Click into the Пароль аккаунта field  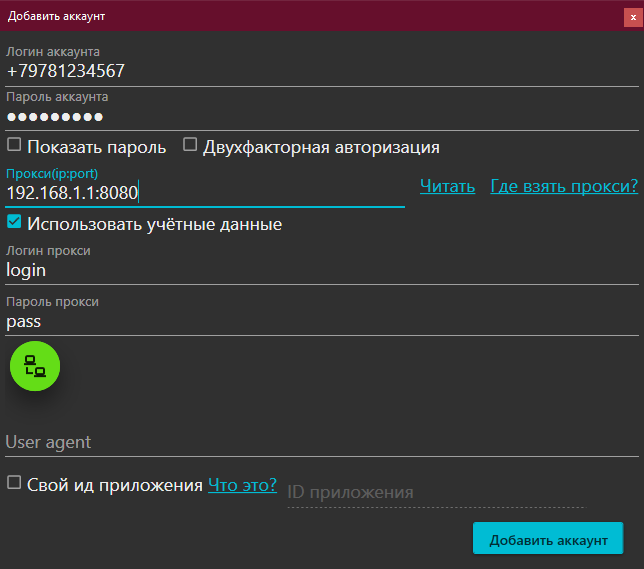[320, 117]
